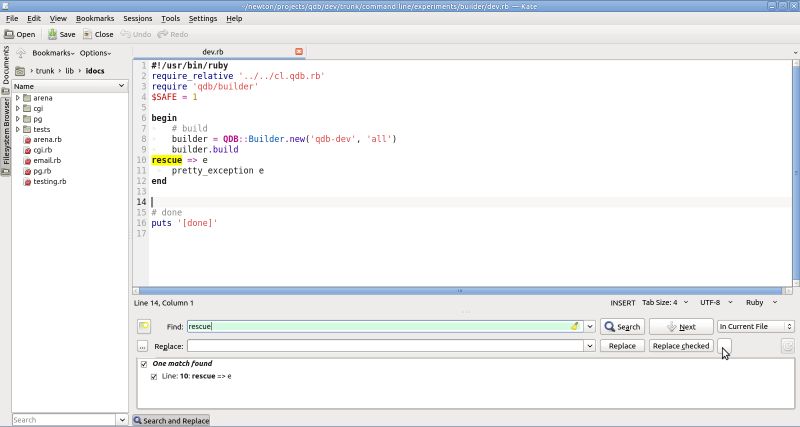Close the dev.rb tab with the red X
The width and height of the screenshot is (800, 427).
(x=299, y=52)
